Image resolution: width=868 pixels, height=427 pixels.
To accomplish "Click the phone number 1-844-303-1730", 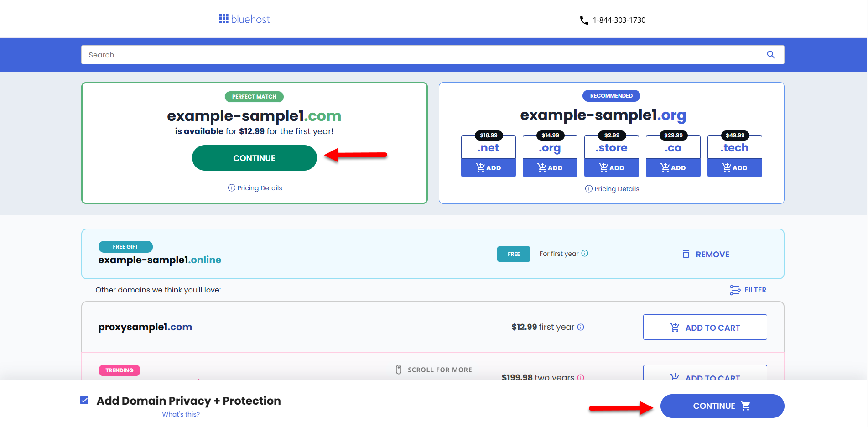I will pyautogui.click(x=619, y=20).
